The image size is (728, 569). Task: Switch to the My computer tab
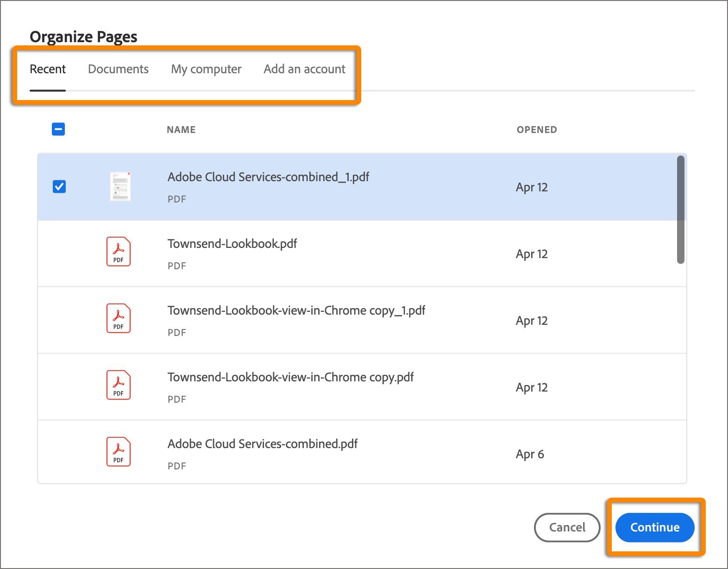[x=206, y=69]
